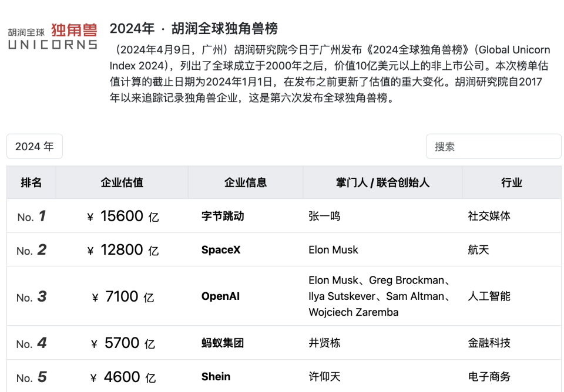Click the Hurun Unicorns logo
564x392 pixels.
(52, 36)
